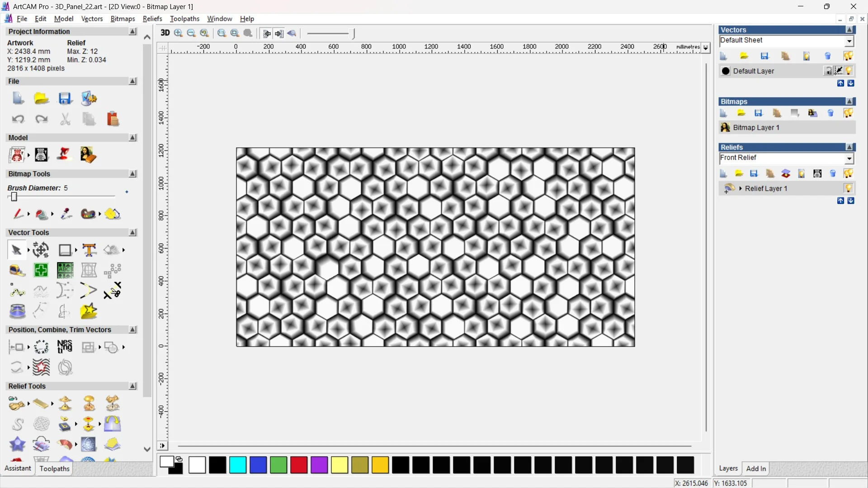868x488 pixels.
Task: Select the star creation tool
Action: click(89, 311)
